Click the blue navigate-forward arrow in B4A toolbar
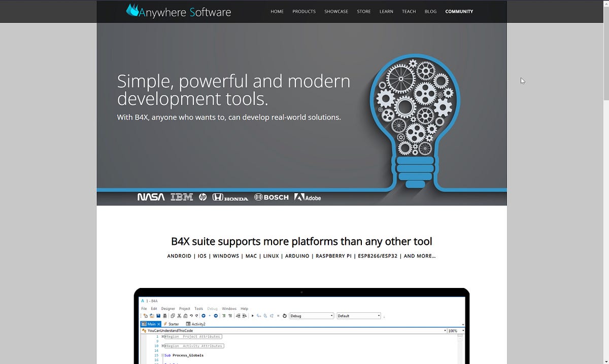Image resolution: width=609 pixels, height=364 pixels. tap(216, 316)
